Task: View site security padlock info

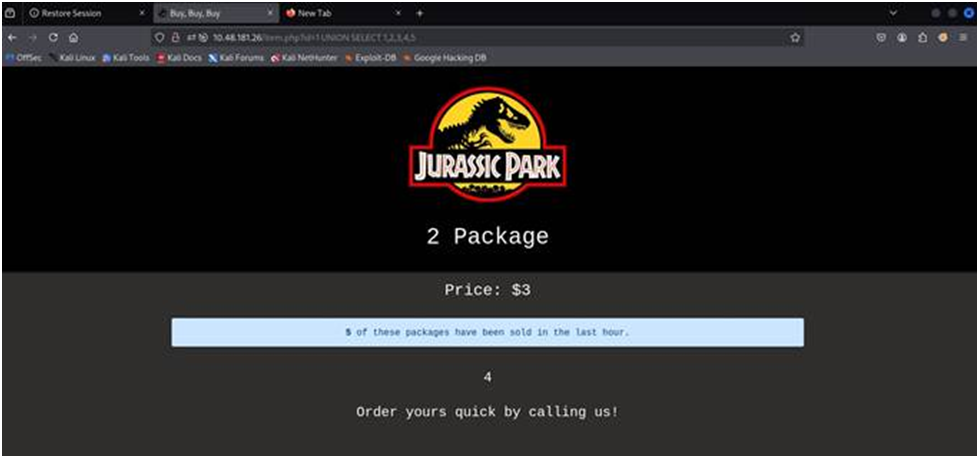Action: (176, 38)
